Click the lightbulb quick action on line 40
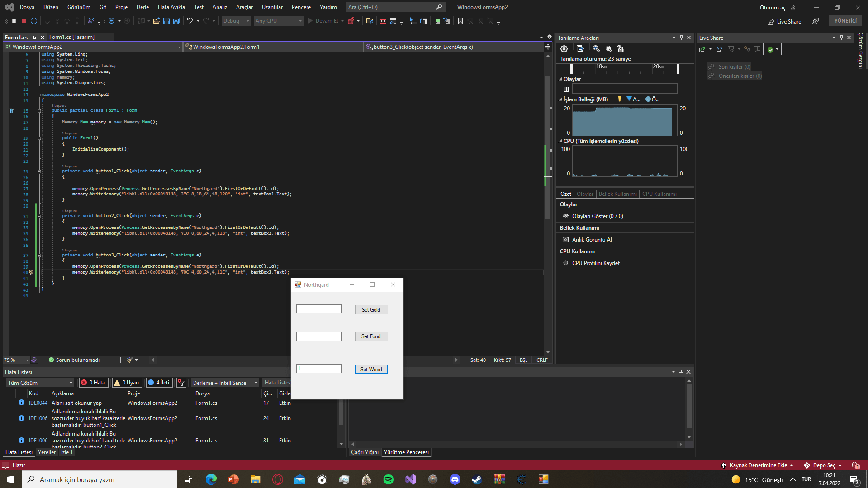868x488 pixels. click(x=31, y=272)
